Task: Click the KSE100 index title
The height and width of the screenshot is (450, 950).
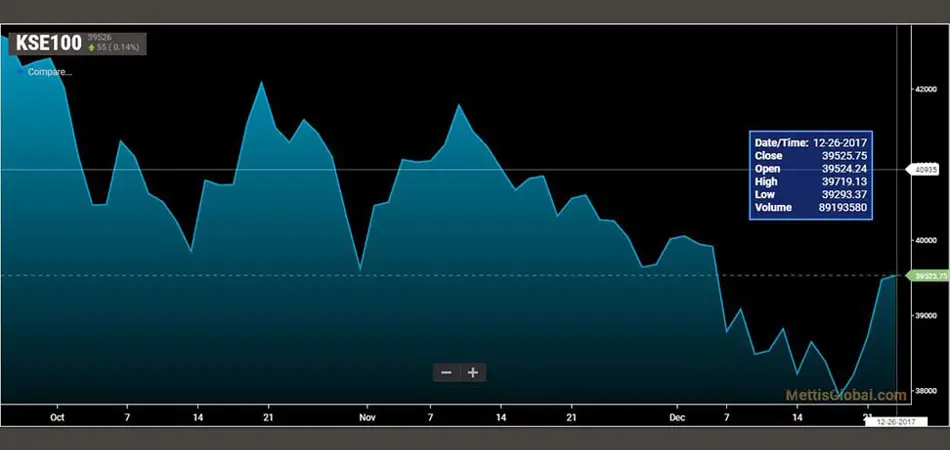Action: tap(46, 45)
